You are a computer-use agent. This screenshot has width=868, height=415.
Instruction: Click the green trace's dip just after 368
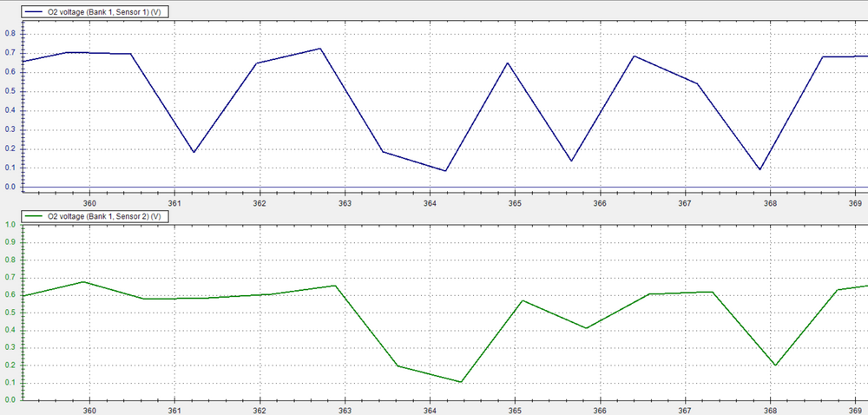tap(775, 366)
